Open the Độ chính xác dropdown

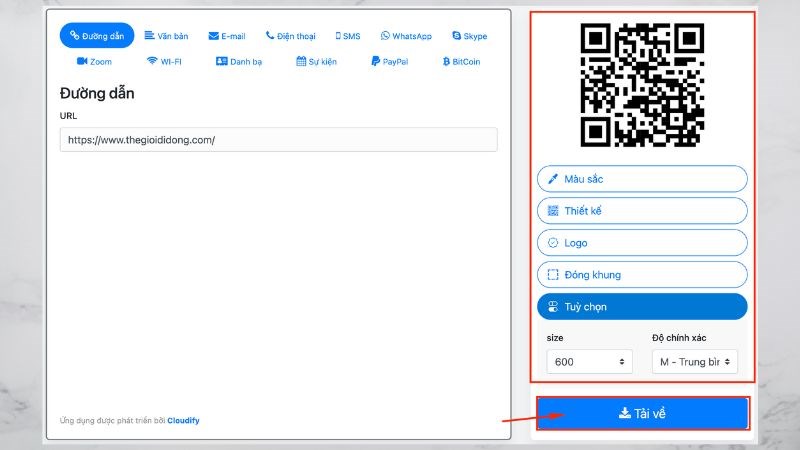(x=695, y=362)
